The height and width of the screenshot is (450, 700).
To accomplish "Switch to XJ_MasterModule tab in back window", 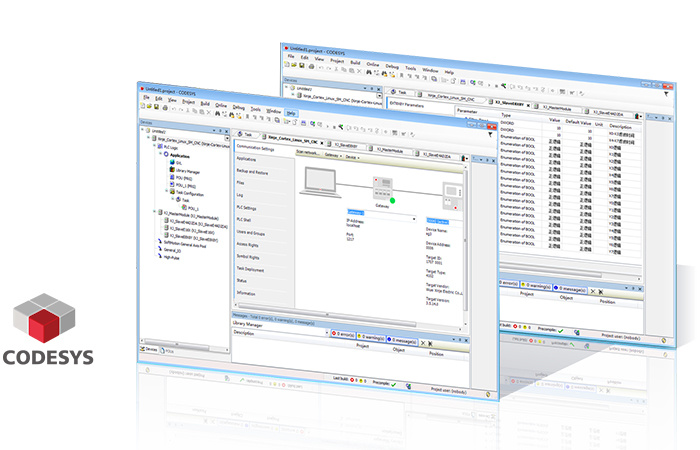I will click(557, 108).
